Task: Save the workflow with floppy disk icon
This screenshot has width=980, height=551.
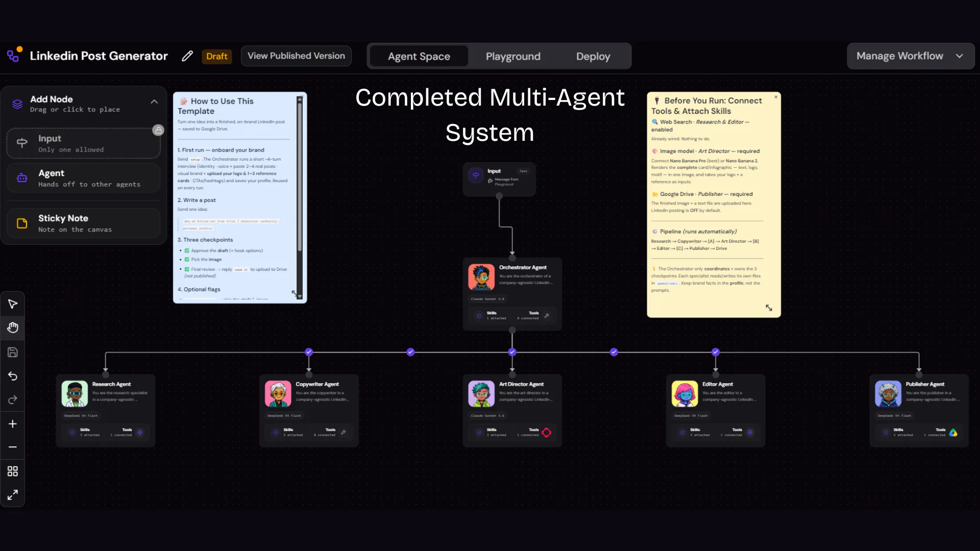Action: pos(13,352)
